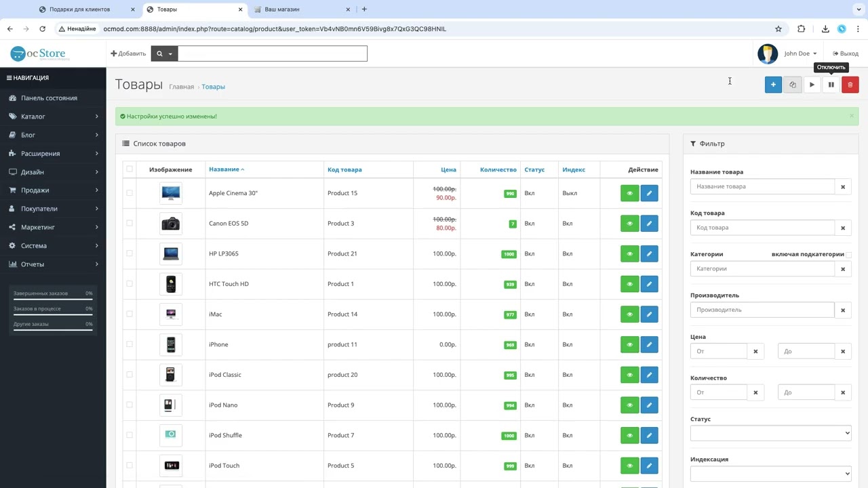Switch to Ваш магазин browser tab

pos(302,9)
